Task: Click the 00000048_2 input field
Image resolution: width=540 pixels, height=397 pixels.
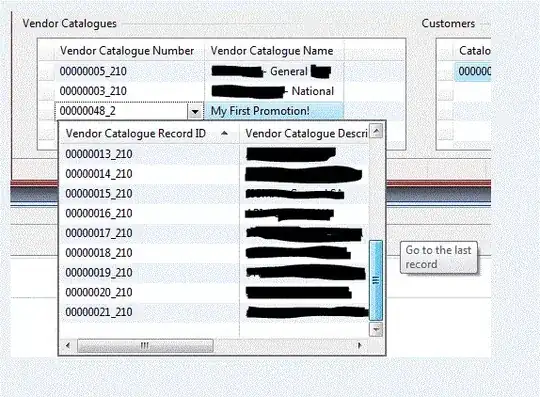Action: point(121,111)
